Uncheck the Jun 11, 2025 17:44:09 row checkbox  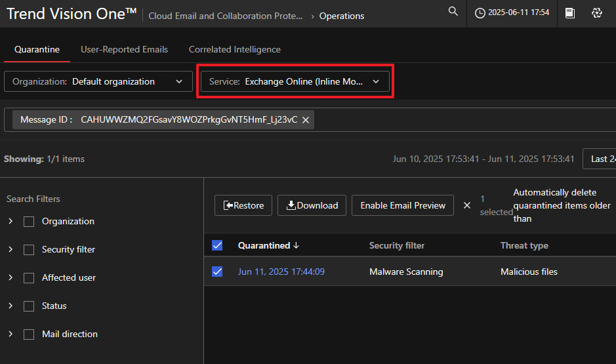(x=217, y=272)
